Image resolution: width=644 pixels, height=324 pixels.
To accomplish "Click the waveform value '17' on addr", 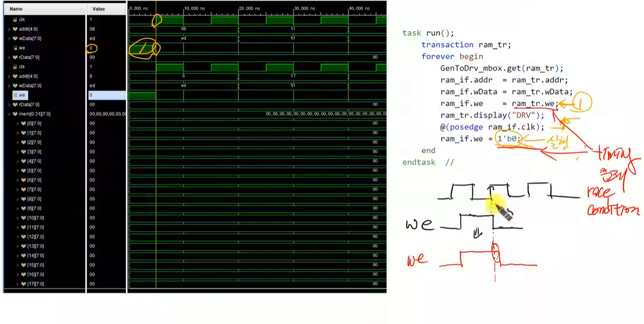I will 293,76.
